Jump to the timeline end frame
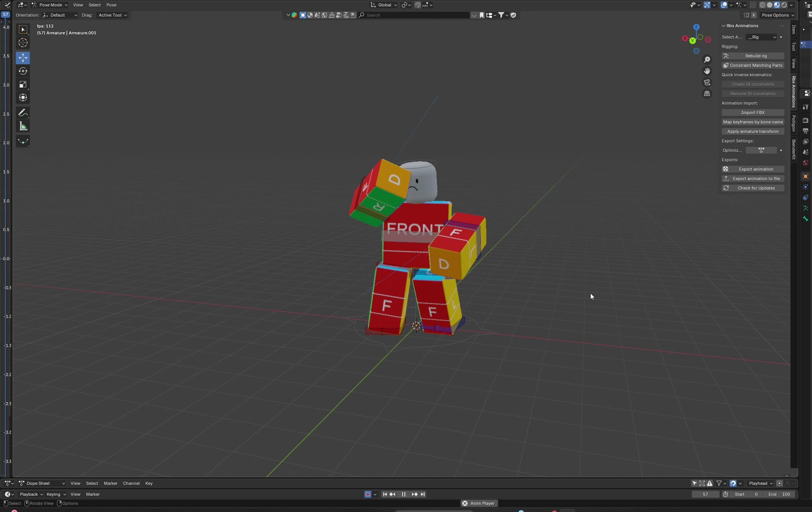 423,494
